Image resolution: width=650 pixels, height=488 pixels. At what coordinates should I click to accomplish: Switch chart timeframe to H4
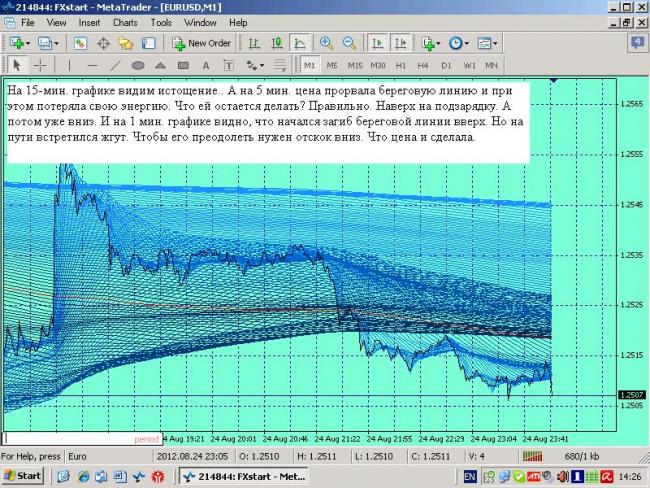point(423,66)
